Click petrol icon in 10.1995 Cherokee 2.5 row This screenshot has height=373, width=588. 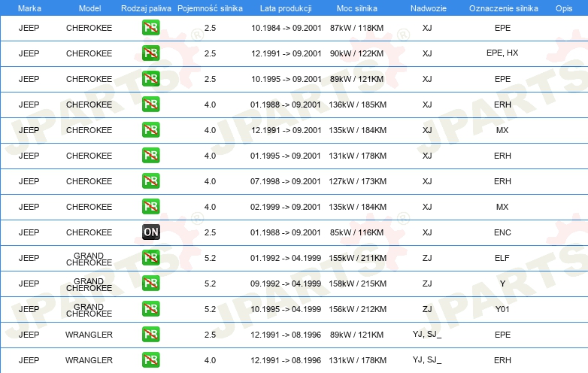click(150, 79)
